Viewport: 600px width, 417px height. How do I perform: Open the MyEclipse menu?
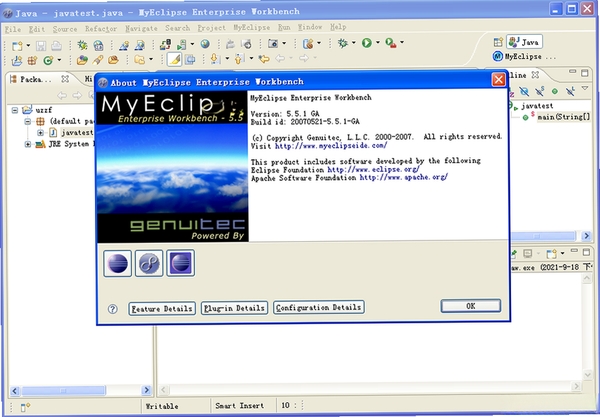[x=251, y=28]
